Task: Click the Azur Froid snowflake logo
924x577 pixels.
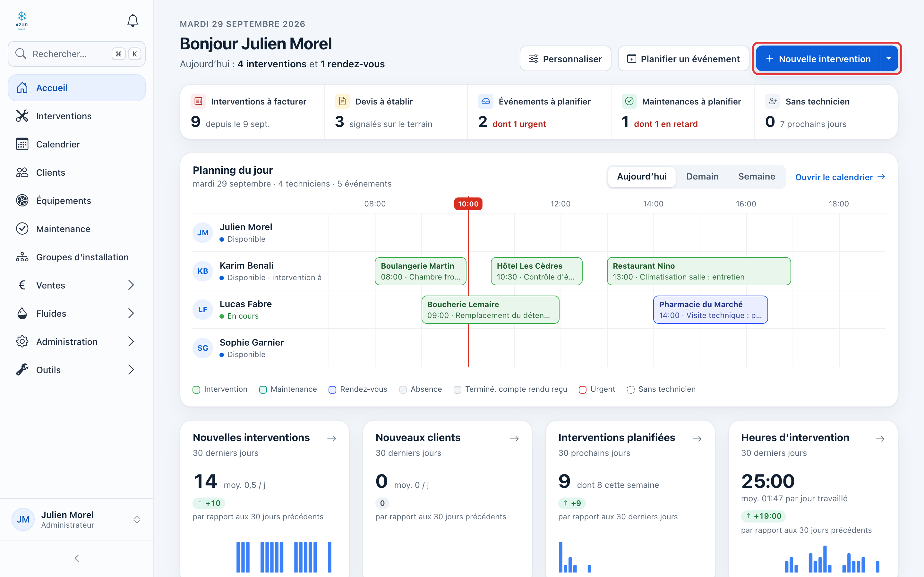Action: (22, 20)
